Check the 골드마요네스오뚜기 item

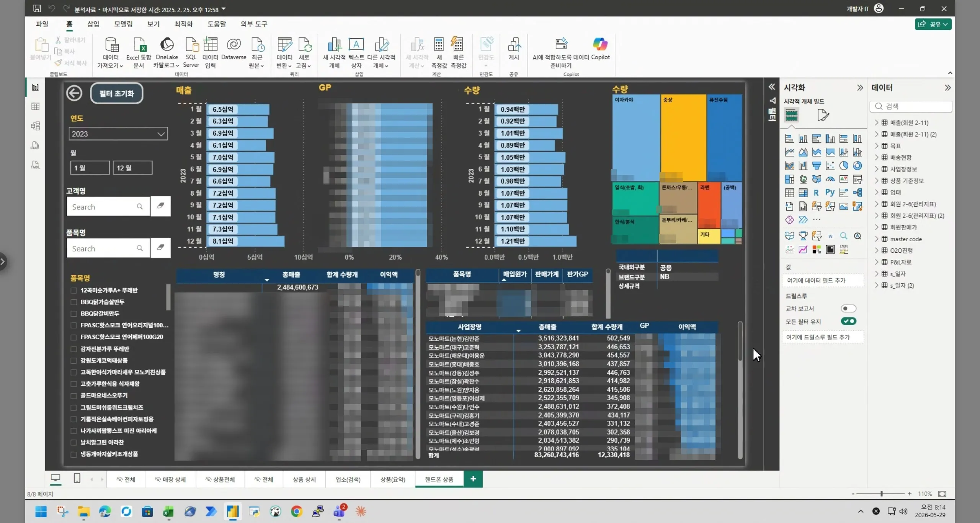click(73, 396)
